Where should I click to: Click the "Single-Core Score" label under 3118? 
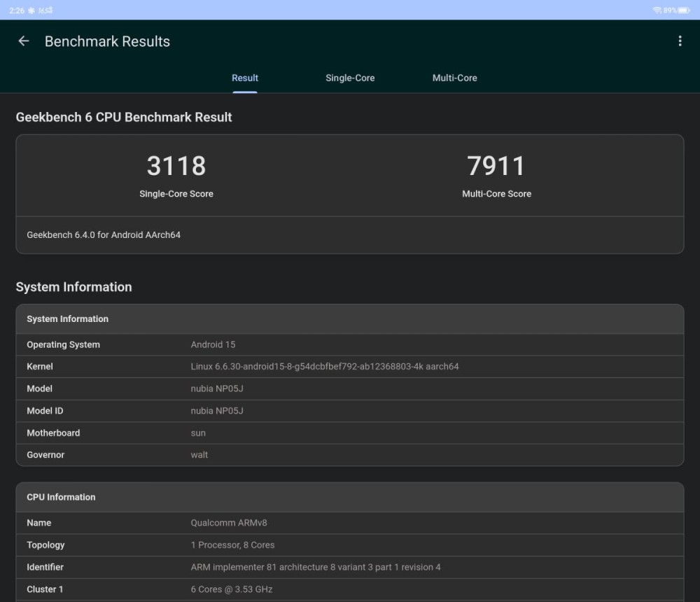tap(176, 194)
